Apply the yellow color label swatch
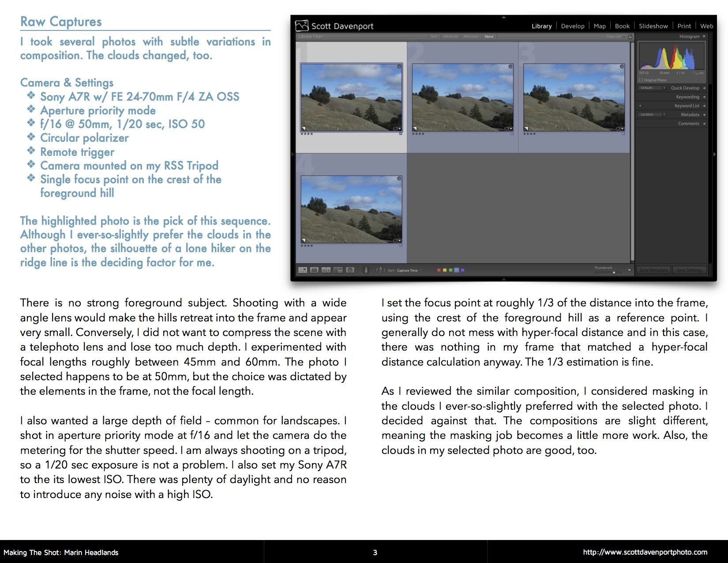 point(445,270)
